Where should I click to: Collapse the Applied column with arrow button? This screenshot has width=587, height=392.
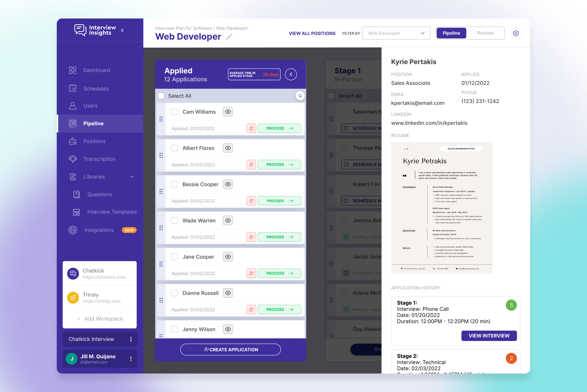[x=291, y=74]
